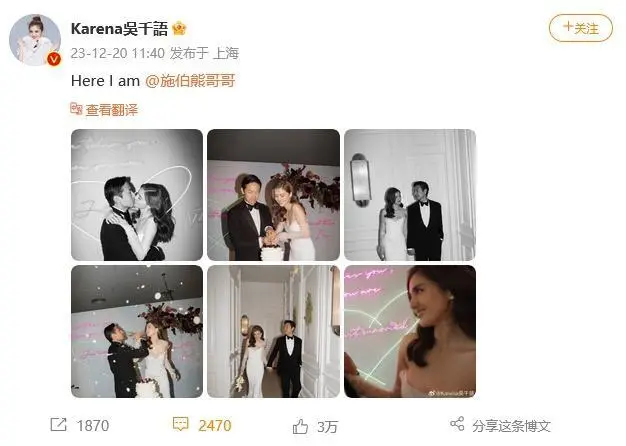The height and width of the screenshot is (446, 626).
Task: Click the post timestamp 23-12-20 11:40
Action: click(118, 53)
